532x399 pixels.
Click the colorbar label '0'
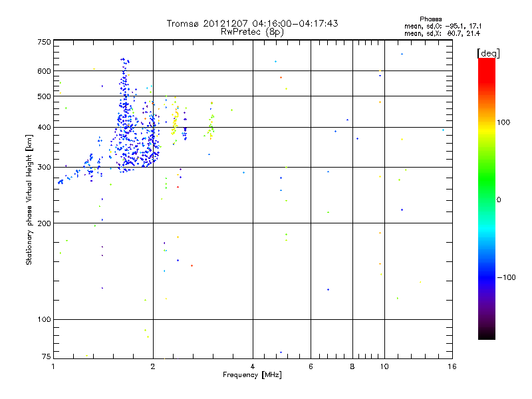499,200
